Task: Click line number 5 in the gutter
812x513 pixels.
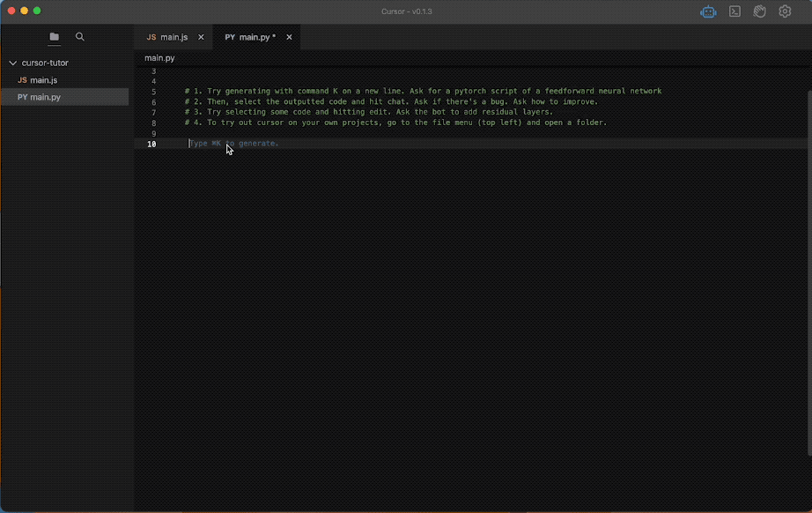Action: pyautogui.click(x=154, y=92)
